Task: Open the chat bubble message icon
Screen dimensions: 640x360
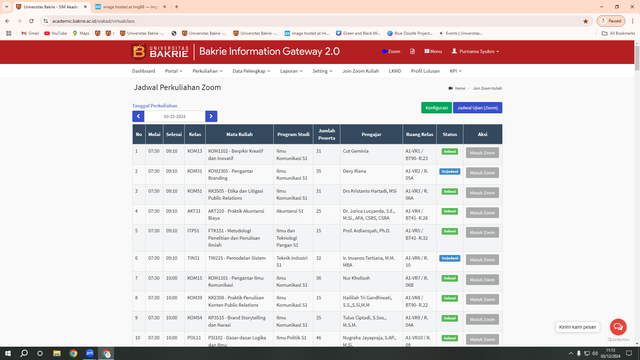Action: pos(618,327)
